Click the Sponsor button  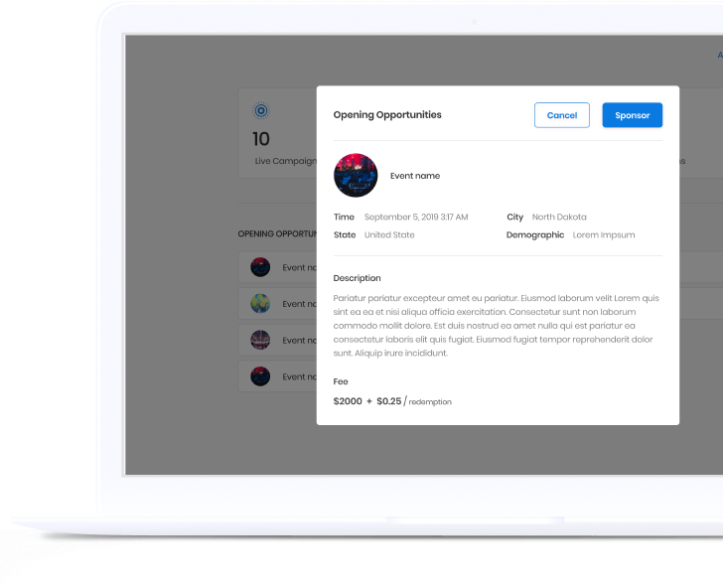633,115
